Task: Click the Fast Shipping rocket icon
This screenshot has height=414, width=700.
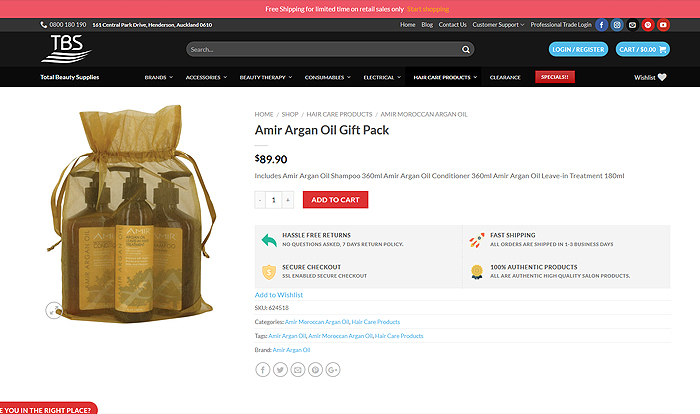Action: pos(476,240)
